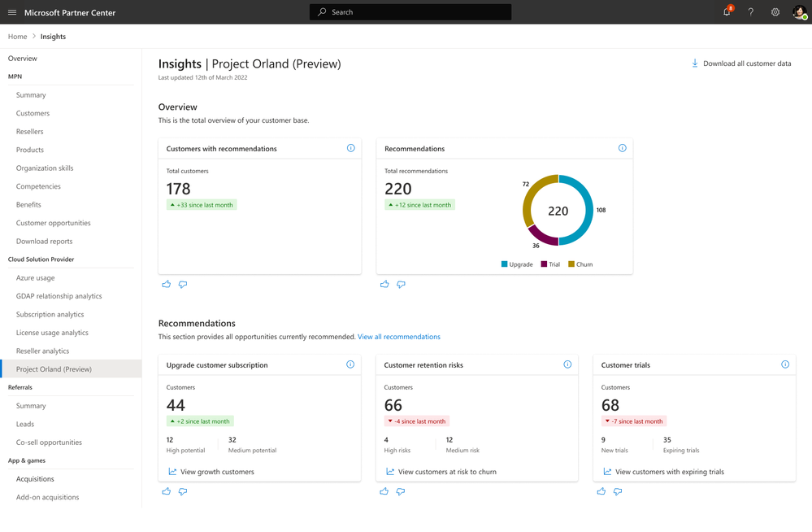Open Benefits in the sidebar
This screenshot has width=812, height=532.
coord(28,204)
